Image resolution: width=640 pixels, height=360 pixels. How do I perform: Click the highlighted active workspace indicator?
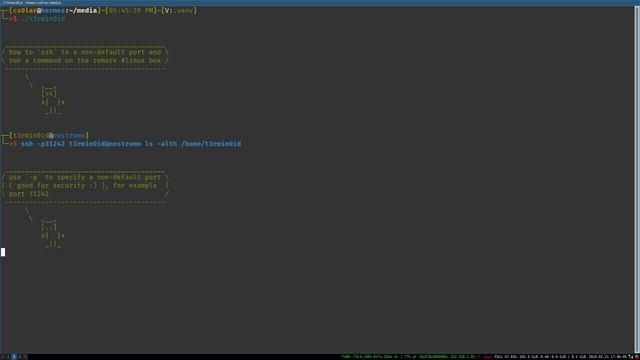pyautogui.click(x=13, y=357)
